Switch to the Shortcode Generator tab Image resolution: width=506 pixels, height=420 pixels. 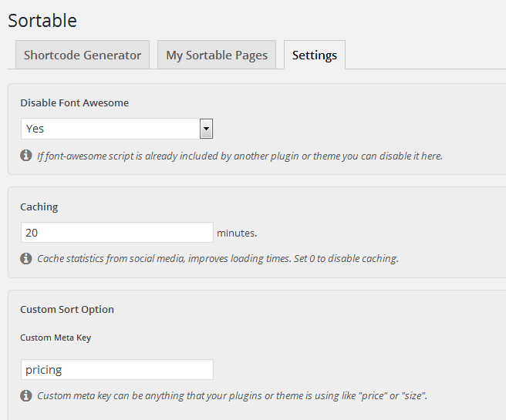83,55
